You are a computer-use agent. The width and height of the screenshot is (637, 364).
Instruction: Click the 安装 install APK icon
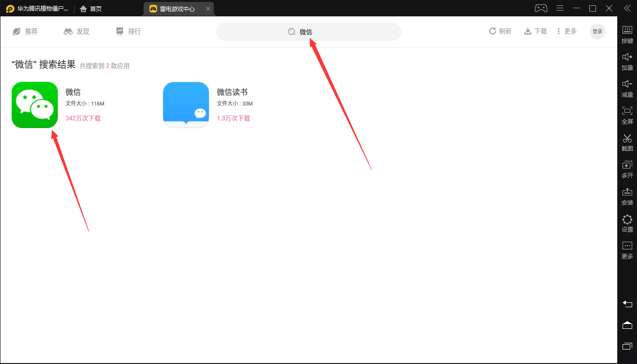pyautogui.click(x=627, y=195)
